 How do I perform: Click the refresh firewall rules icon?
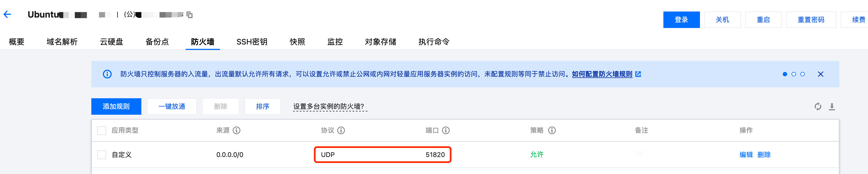(818, 107)
